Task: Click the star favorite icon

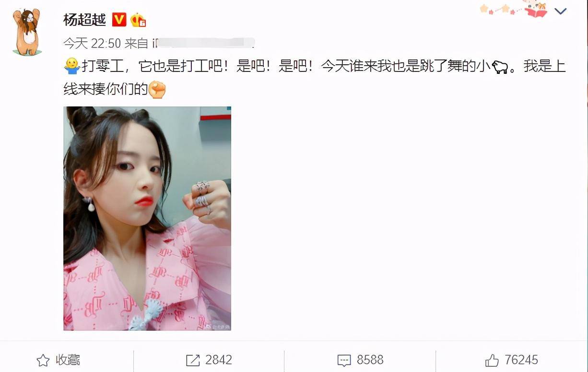Action: (43, 360)
